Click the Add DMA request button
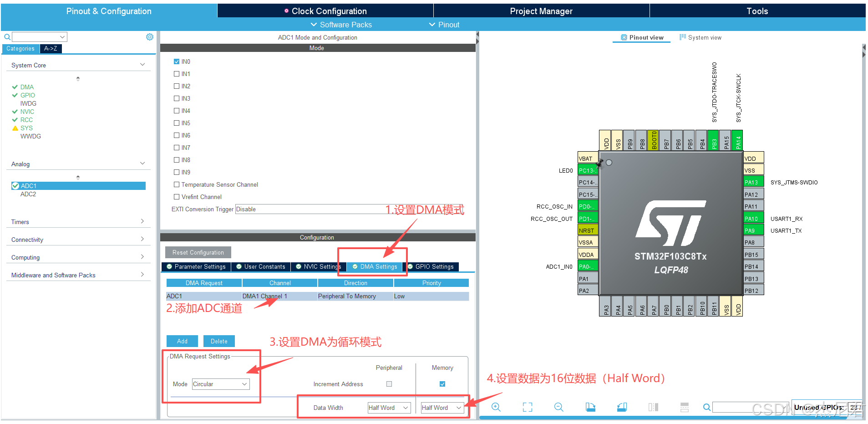The height and width of the screenshot is (424, 868). pyautogui.click(x=182, y=341)
